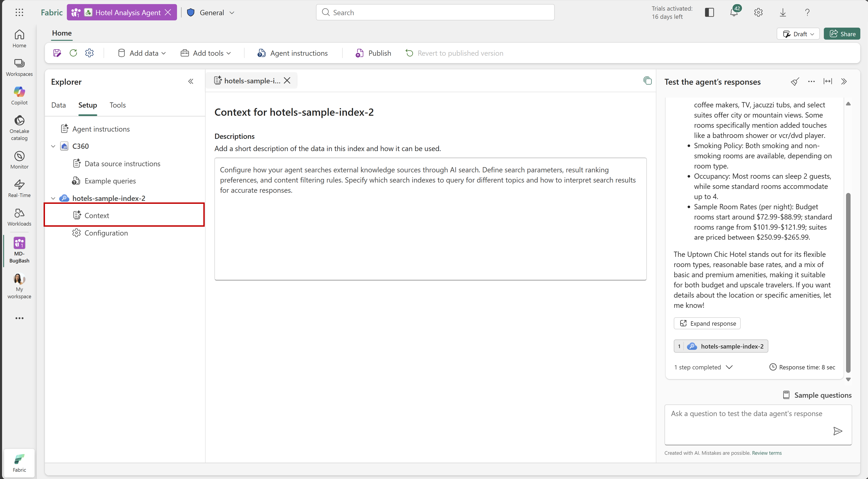868x479 pixels.
Task: Open My workspace in sidebar
Action: pos(19,286)
